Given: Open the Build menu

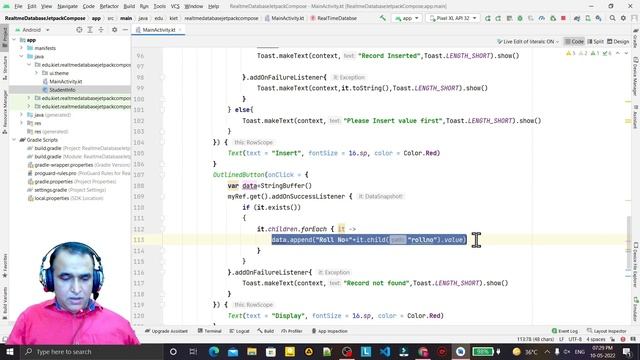Looking at the screenshot, I should pos(129,6).
